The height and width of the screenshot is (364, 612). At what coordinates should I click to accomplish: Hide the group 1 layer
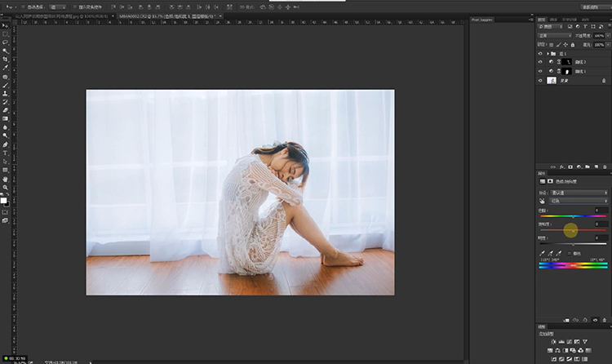pos(540,54)
